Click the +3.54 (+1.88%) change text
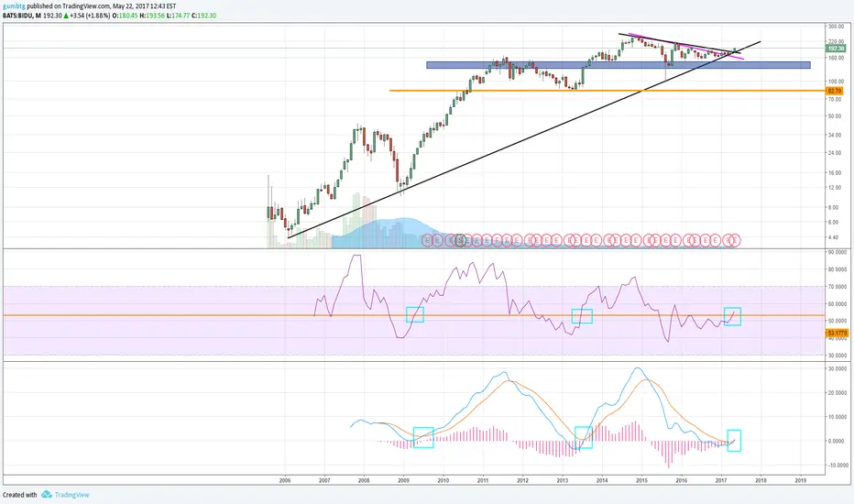854x504 pixels. (90, 16)
